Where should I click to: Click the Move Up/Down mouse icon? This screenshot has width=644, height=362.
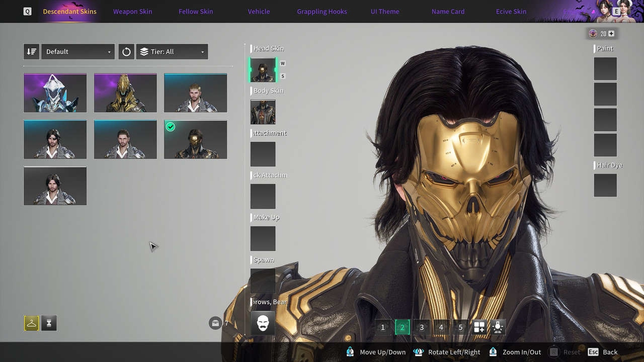(350, 352)
